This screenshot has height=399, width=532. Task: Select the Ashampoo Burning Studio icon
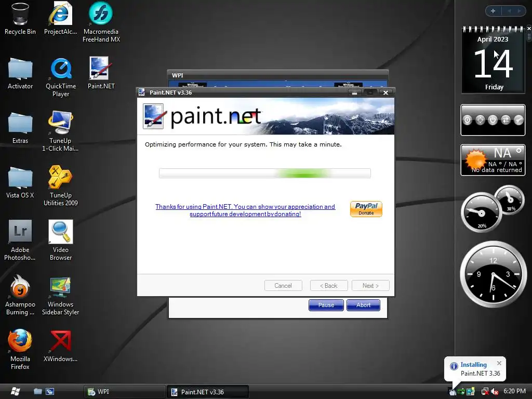pyautogui.click(x=20, y=295)
